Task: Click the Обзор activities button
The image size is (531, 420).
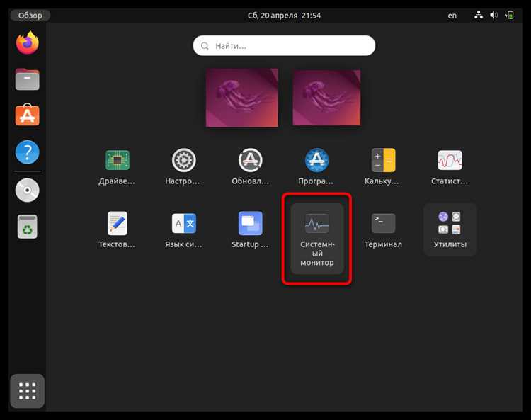Action: [x=30, y=16]
